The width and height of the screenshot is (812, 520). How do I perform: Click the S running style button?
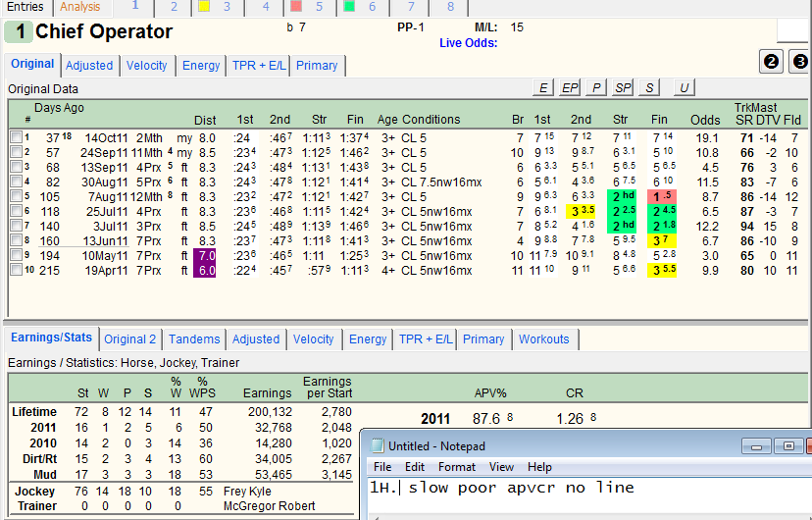[x=649, y=87]
